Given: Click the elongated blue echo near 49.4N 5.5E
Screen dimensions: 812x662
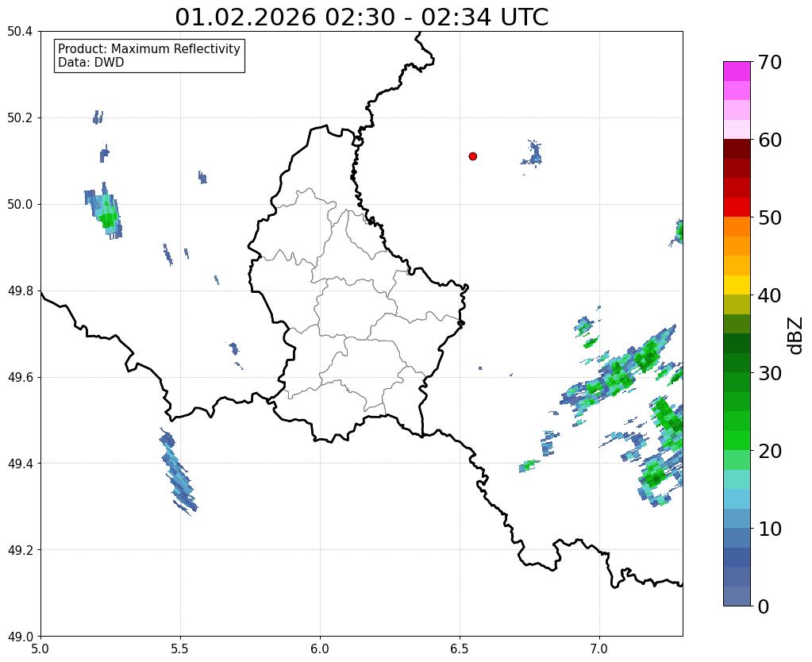Looking at the screenshot, I should pos(178,472).
